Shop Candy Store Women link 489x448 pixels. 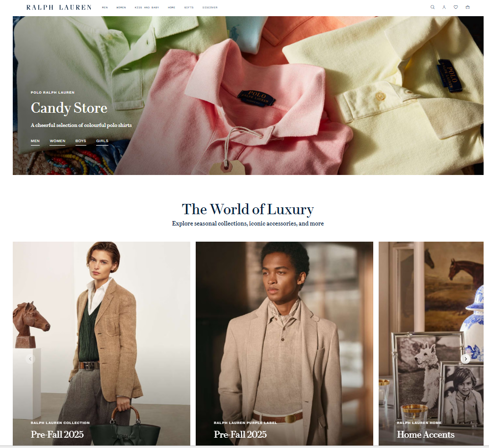tap(58, 141)
